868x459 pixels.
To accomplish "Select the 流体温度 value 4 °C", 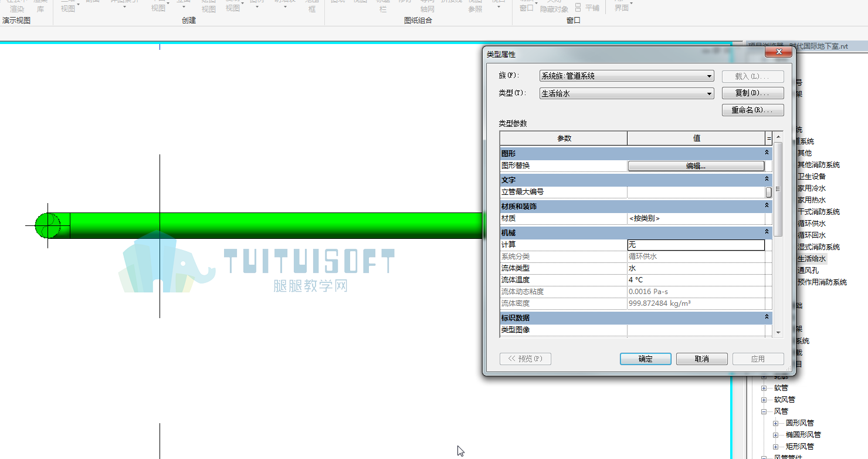I will click(696, 280).
